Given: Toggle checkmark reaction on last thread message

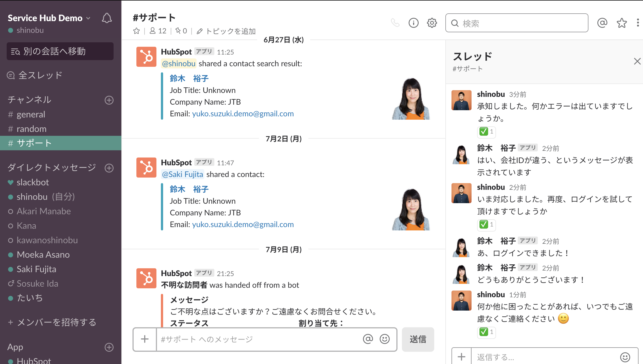Looking at the screenshot, I should [486, 332].
